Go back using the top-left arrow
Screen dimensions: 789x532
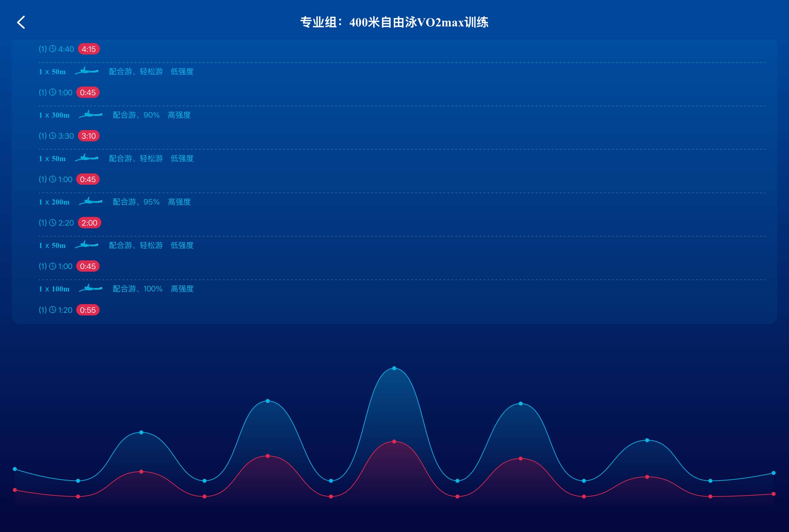pyautogui.click(x=21, y=22)
